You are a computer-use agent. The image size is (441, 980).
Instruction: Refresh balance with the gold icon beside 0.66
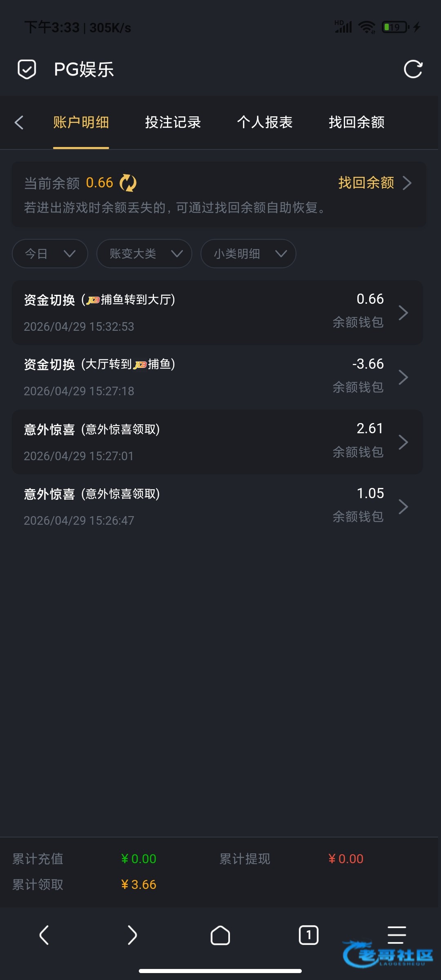[x=128, y=183]
